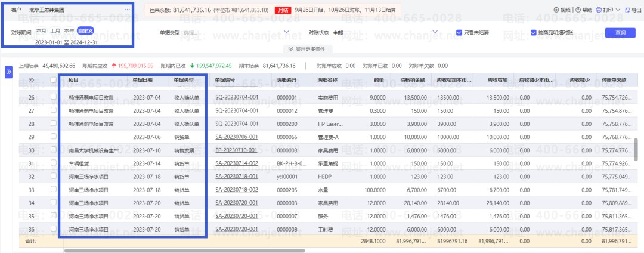Click the 对账单欠款 column header
This screenshot has width=644, height=253.
pos(614,80)
